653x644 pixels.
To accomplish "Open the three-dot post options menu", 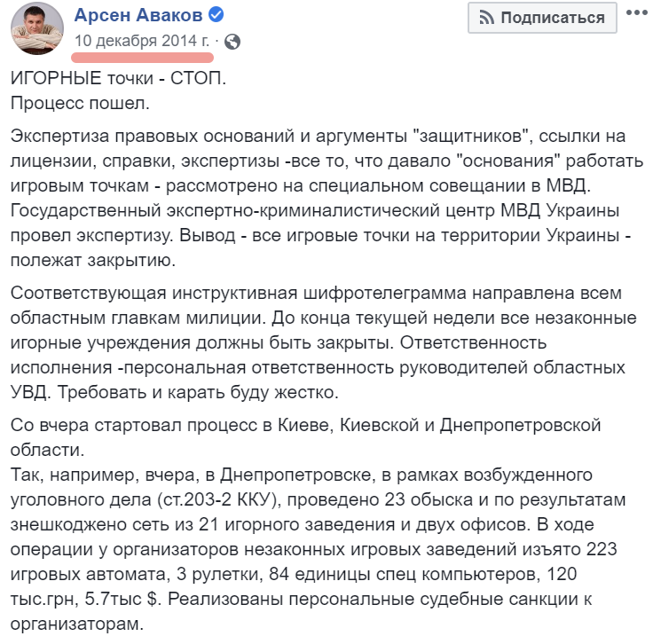I will click(x=635, y=16).
